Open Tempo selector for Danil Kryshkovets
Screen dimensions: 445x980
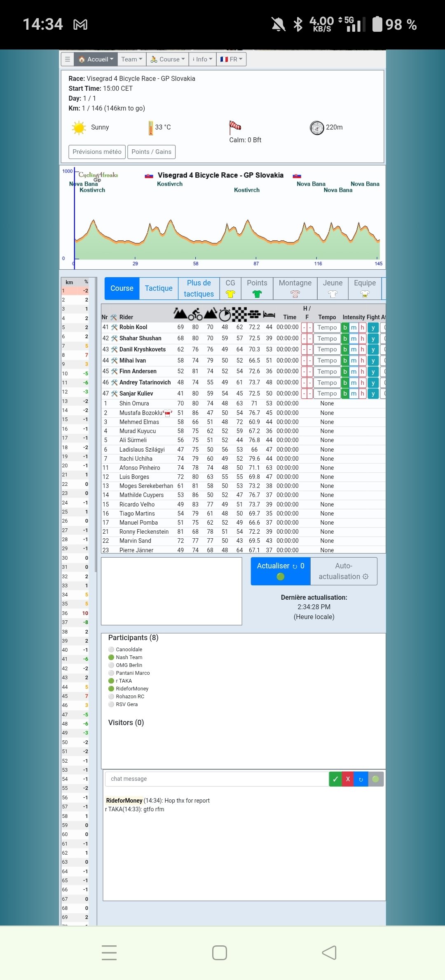pos(327,349)
